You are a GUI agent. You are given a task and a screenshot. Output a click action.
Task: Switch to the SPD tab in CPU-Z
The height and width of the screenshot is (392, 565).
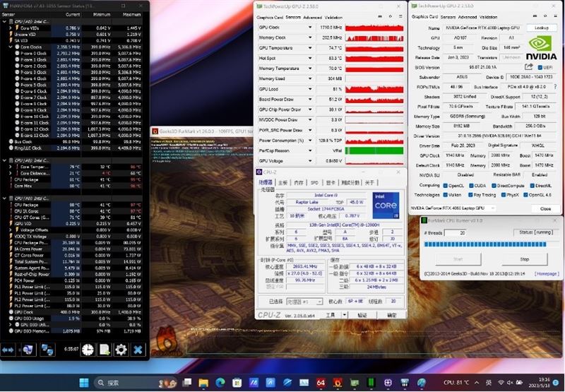click(314, 183)
